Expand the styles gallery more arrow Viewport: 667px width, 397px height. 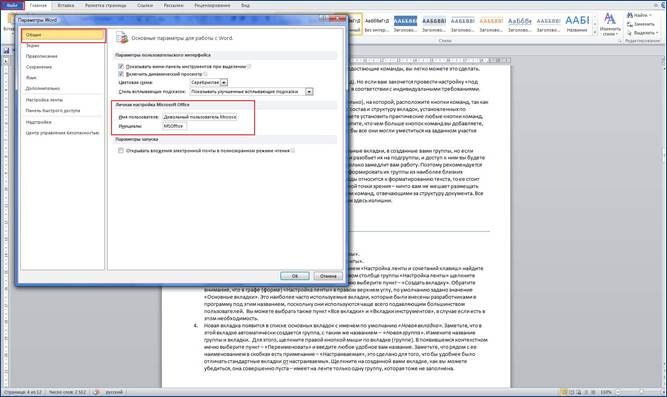tap(595, 32)
